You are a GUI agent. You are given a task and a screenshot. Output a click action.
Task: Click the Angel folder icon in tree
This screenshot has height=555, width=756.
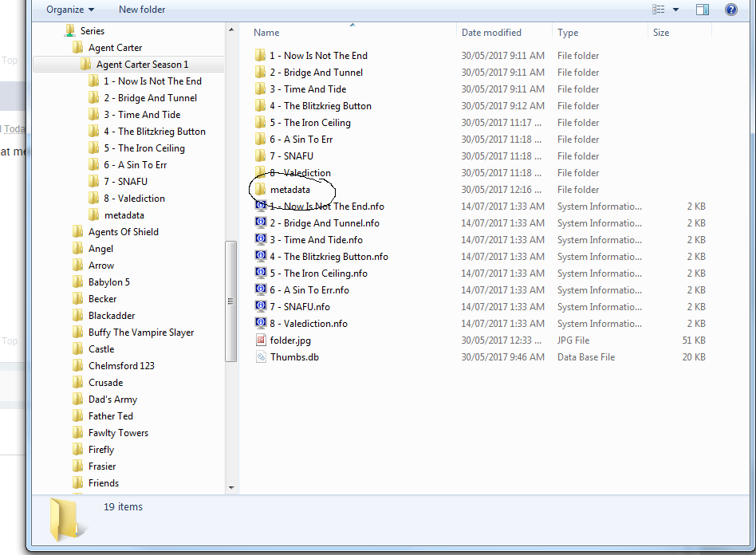[x=77, y=248]
